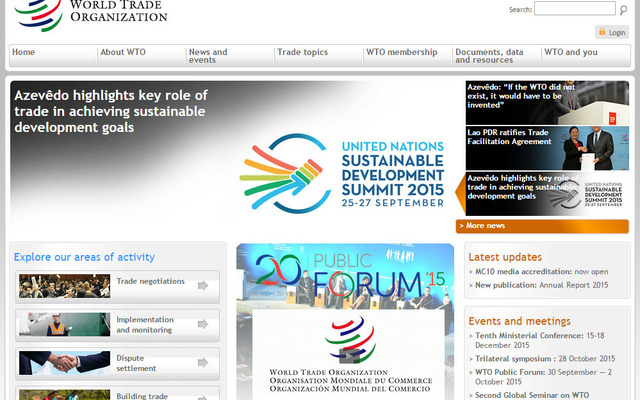640x400 pixels.
Task: Open the Azevêdo highlights key role headline
Action: pos(111,111)
